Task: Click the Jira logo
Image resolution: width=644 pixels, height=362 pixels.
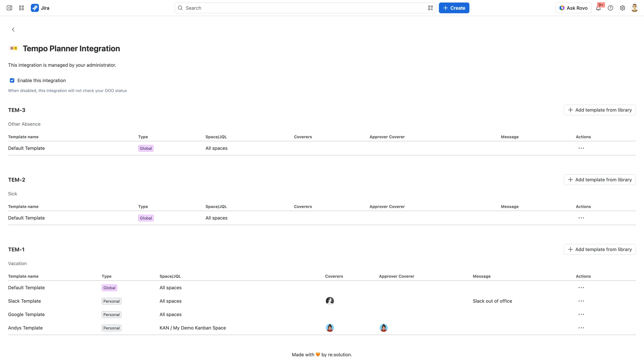Action: (40, 8)
